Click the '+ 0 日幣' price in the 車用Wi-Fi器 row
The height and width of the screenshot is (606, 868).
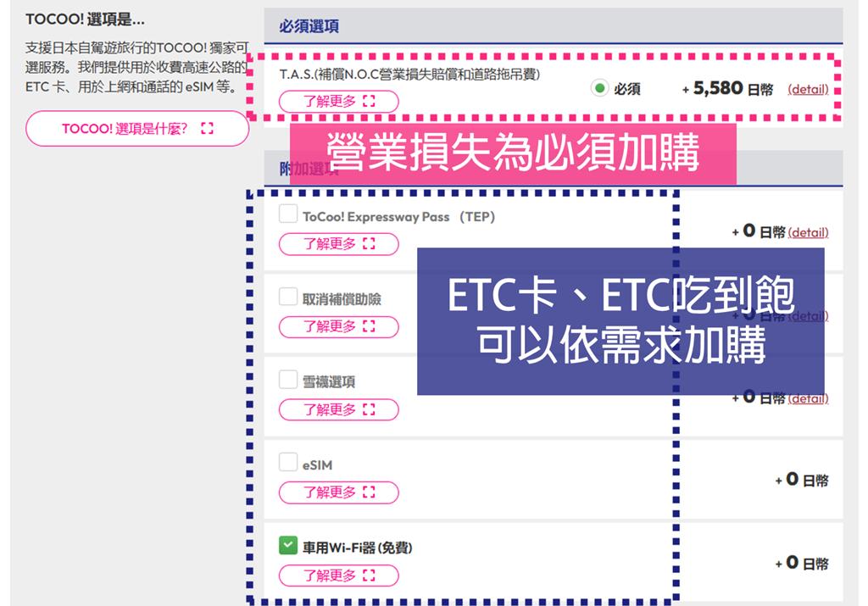[x=802, y=563]
